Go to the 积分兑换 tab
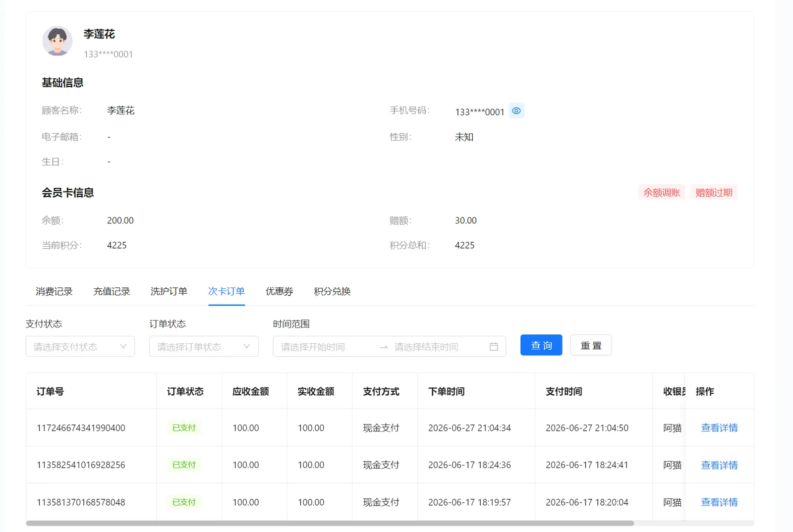 click(333, 291)
